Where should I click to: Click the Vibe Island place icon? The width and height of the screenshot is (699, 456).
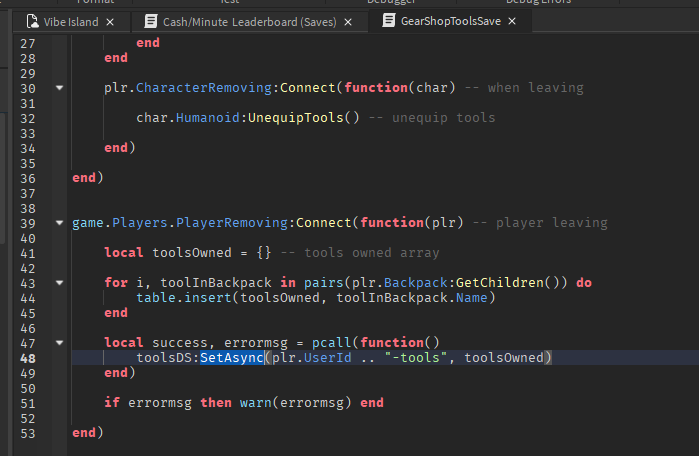coord(33,21)
